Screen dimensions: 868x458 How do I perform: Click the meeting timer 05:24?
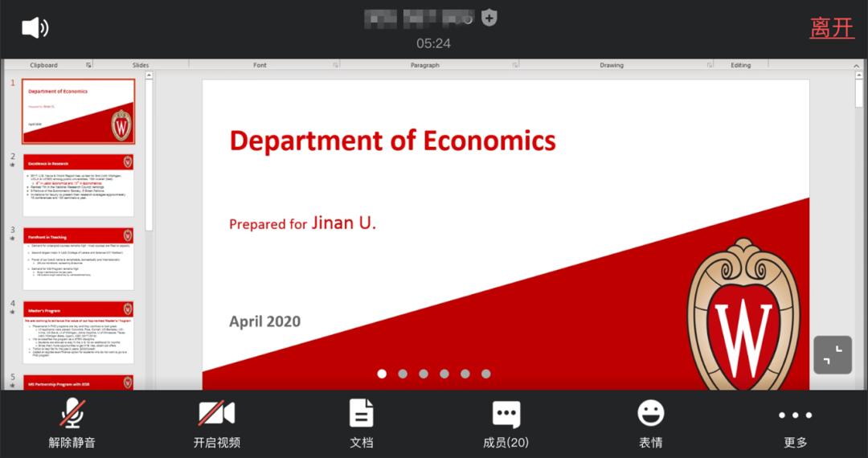433,43
